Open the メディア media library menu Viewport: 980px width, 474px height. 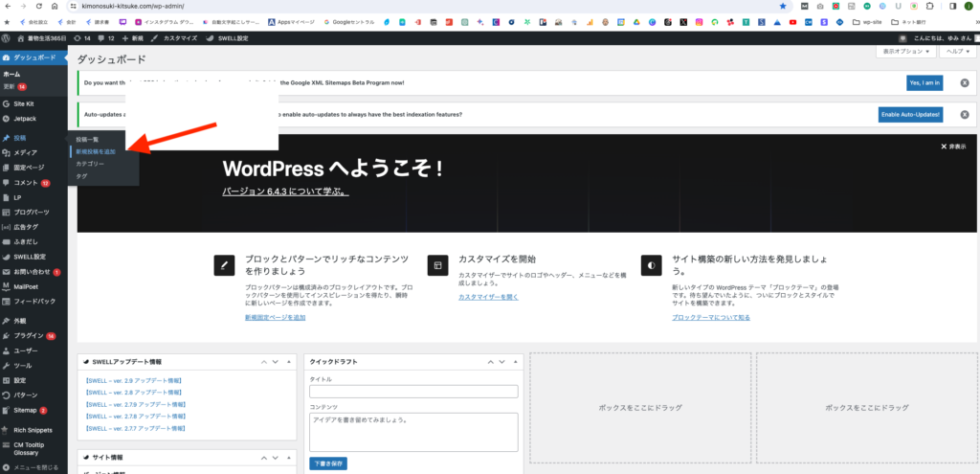point(25,153)
